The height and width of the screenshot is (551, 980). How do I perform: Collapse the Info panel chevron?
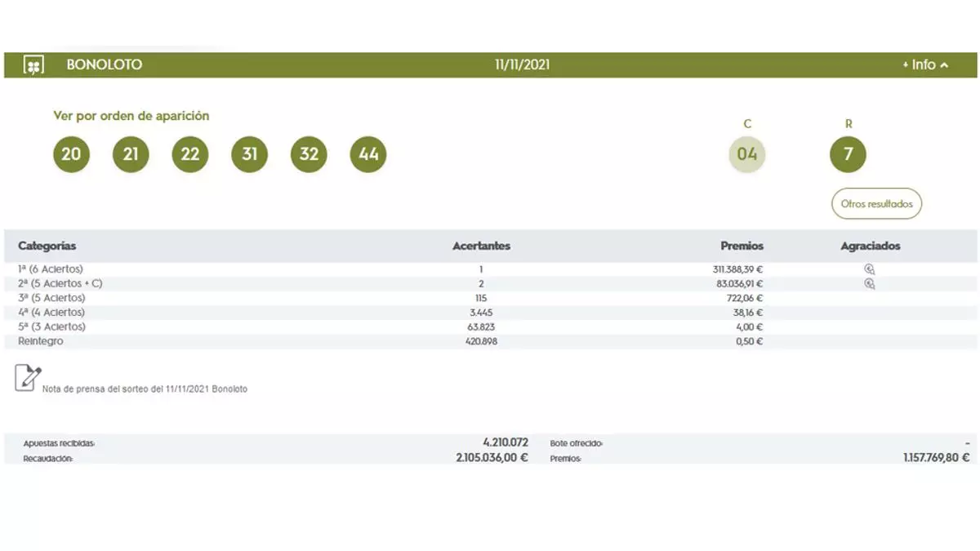click(945, 65)
